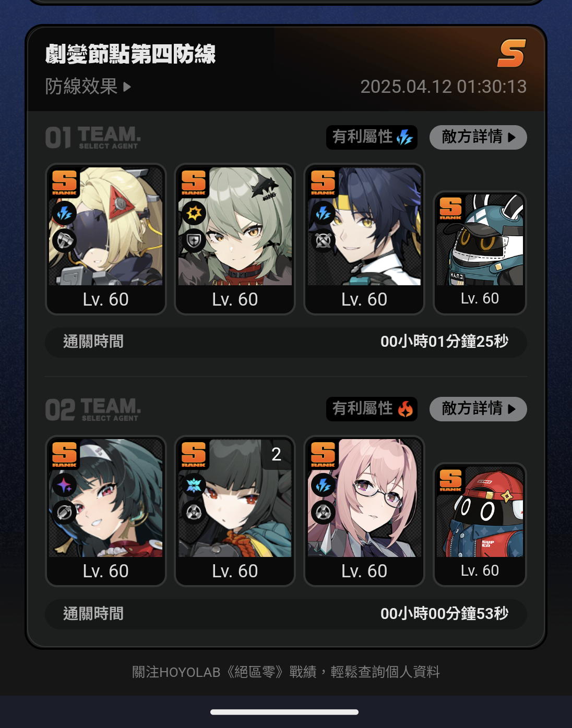
Task: Select green-haired agent in Team 01
Action: click(235, 239)
